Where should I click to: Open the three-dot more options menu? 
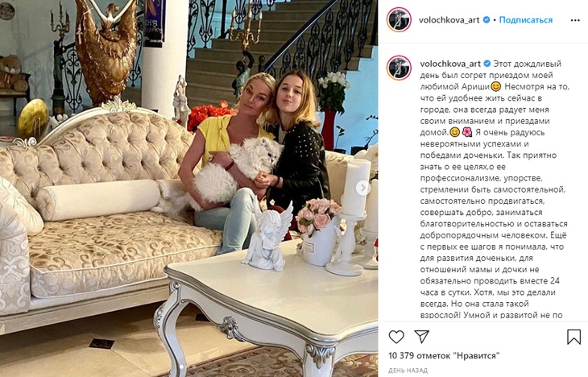tap(575, 20)
